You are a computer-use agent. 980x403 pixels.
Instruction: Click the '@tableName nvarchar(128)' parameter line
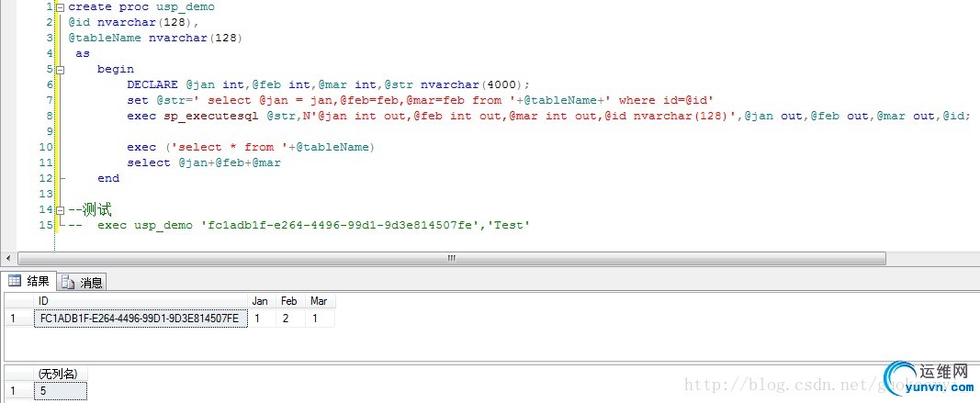tap(155, 39)
